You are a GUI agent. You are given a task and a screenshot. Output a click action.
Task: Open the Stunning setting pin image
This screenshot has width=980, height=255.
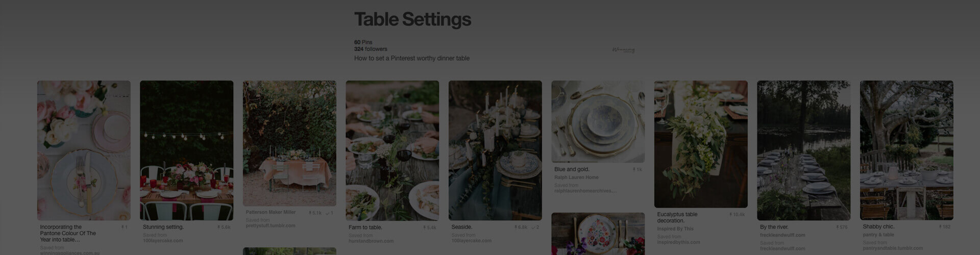[186, 150]
